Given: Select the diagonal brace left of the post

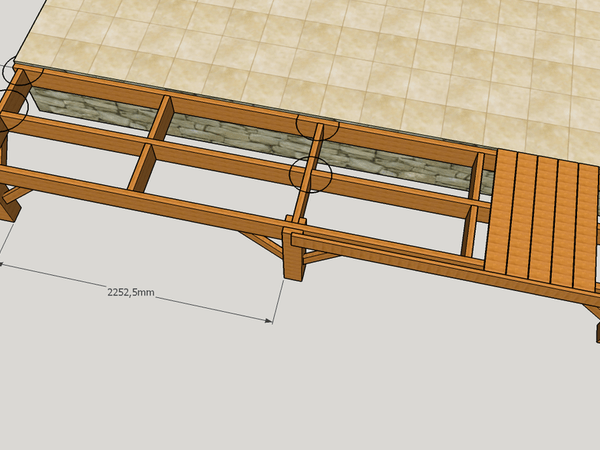Looking at the screenshot, I should (x=262, y=245).
